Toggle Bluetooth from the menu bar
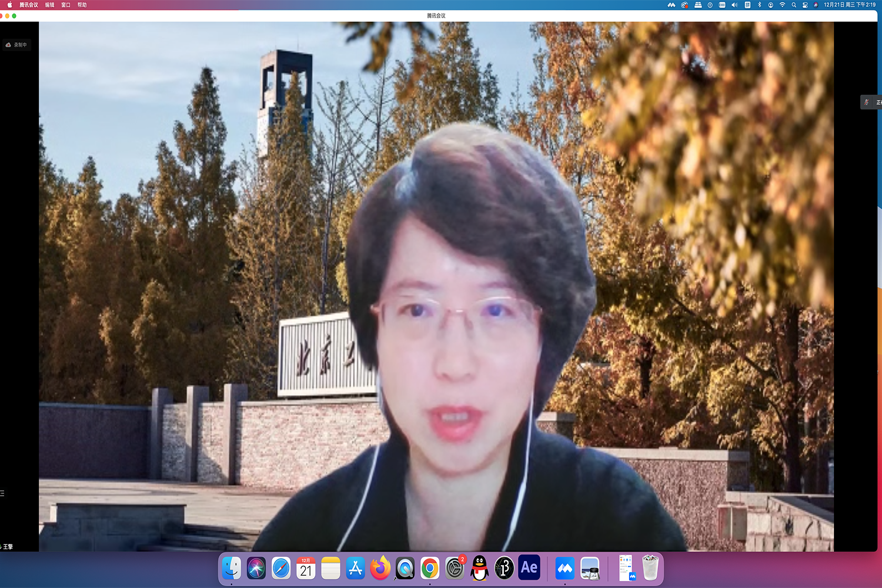 [759, 5]
